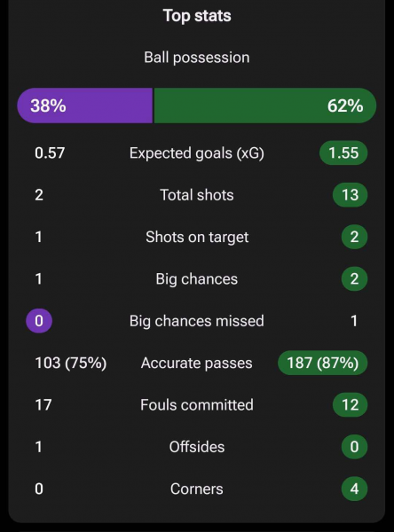Select the green 1.55 xG badge
Screen dimensions: 394x532
pos(343,153)
